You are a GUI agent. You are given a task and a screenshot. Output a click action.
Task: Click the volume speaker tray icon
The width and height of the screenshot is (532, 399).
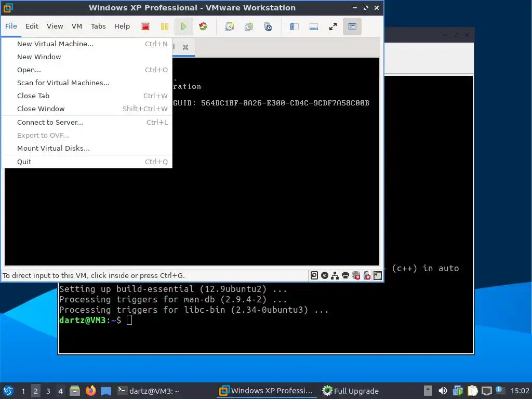point(443,391)
